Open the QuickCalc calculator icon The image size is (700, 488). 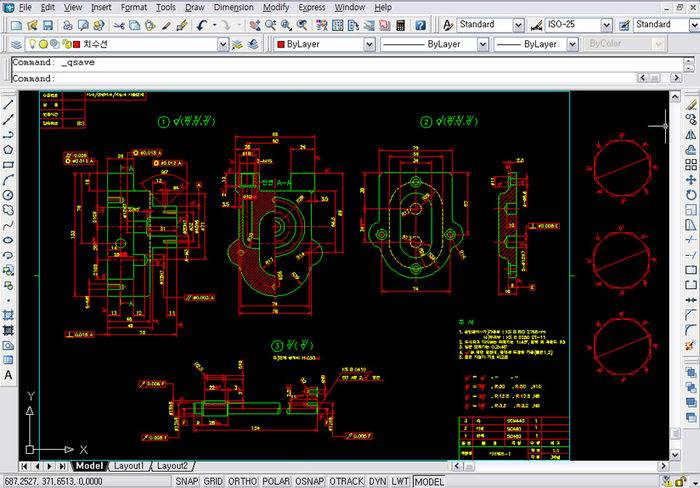click(x=399, y=25)
